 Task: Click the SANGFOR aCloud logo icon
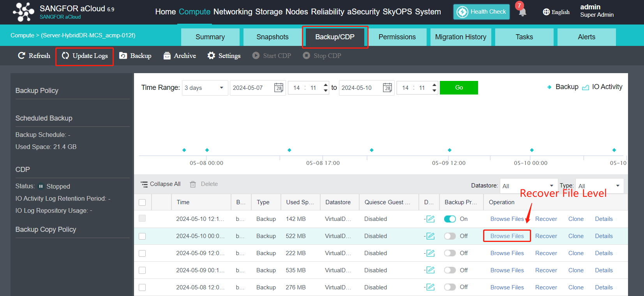click(23, 12)
